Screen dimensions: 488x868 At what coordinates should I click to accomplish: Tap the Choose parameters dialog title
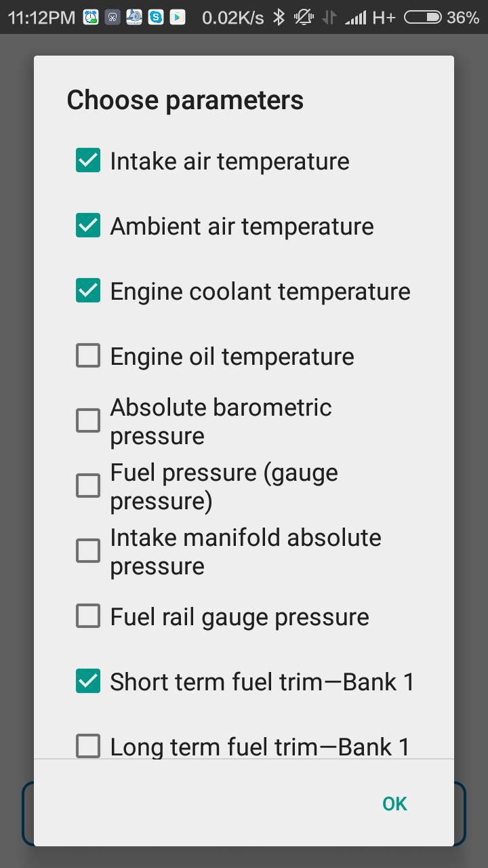[185, 100]
